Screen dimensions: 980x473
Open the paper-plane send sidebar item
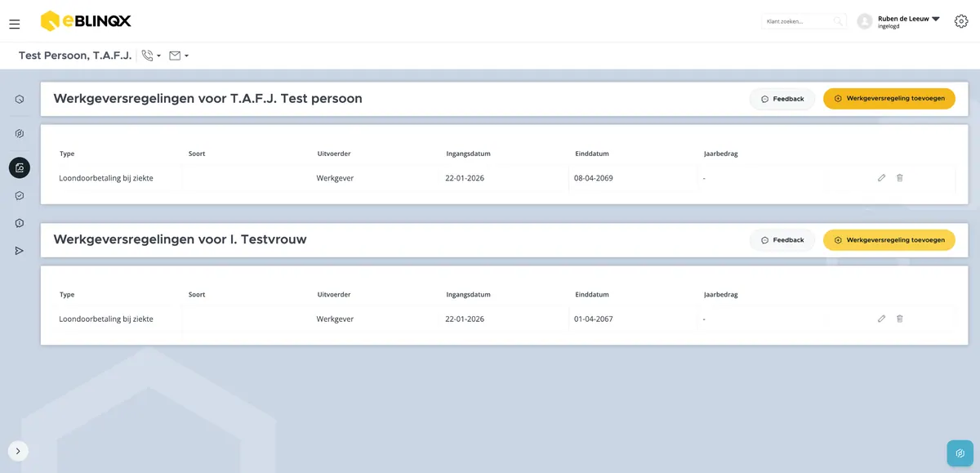click(20, 251)
